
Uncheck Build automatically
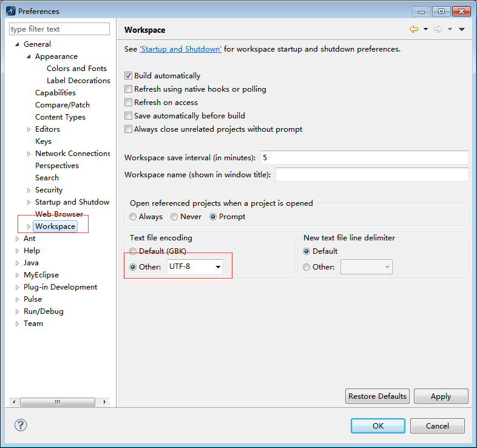pyautogui.click(x=129, y=75)
